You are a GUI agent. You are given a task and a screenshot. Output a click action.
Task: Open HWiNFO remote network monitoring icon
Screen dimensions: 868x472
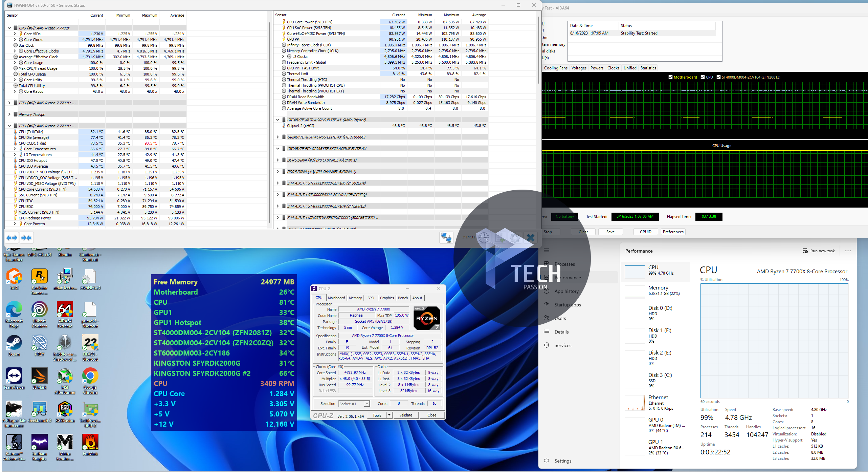point(446,237)
